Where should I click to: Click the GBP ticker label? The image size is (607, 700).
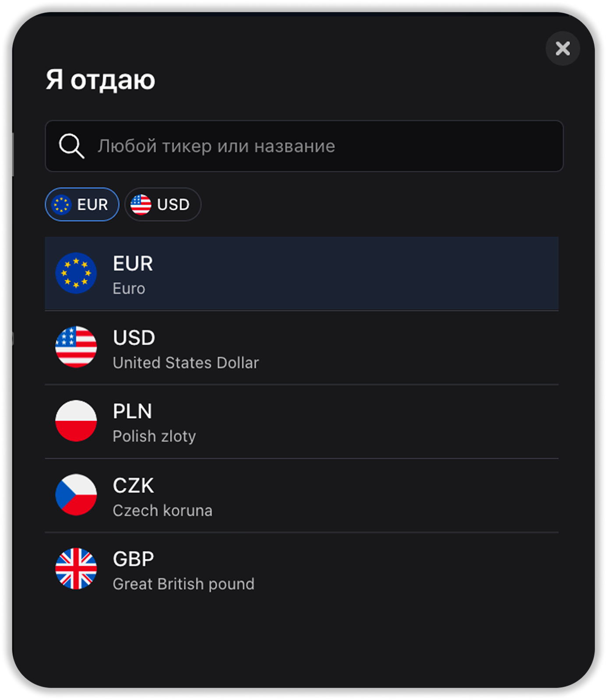coord(133,559)
